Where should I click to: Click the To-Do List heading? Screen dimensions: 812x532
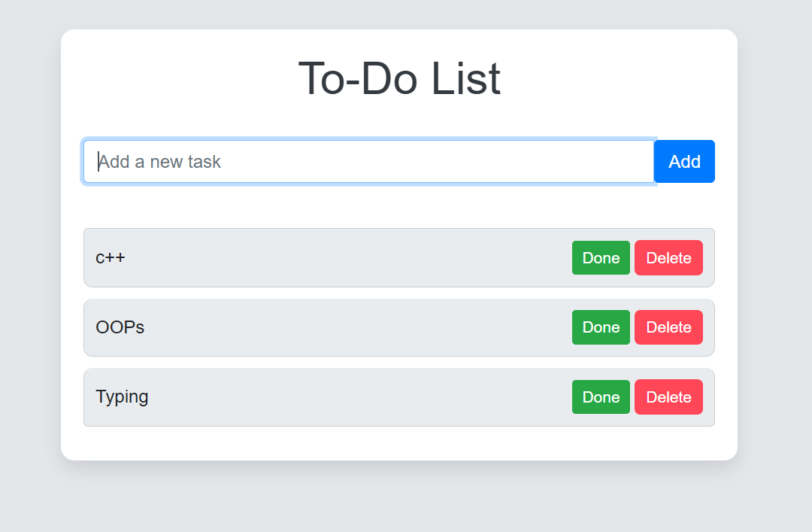click(x=399, y=79)
